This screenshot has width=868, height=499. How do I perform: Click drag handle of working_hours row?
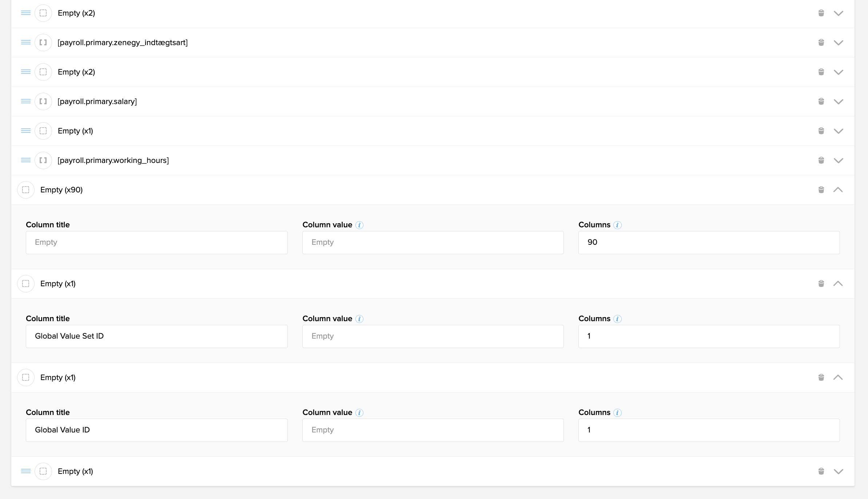26,160
